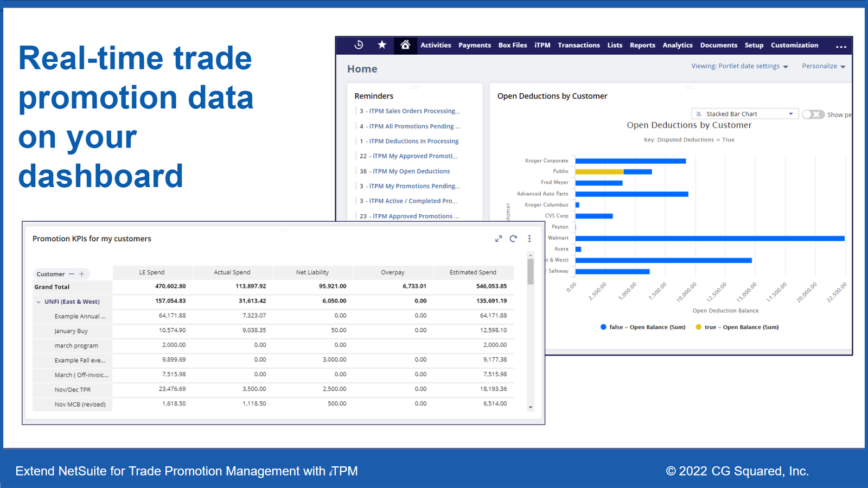The height and width of the screenshot is (488, 868).
Task: Click the scrollbar down arrow in KPI table
Action: tap(531, 407)
